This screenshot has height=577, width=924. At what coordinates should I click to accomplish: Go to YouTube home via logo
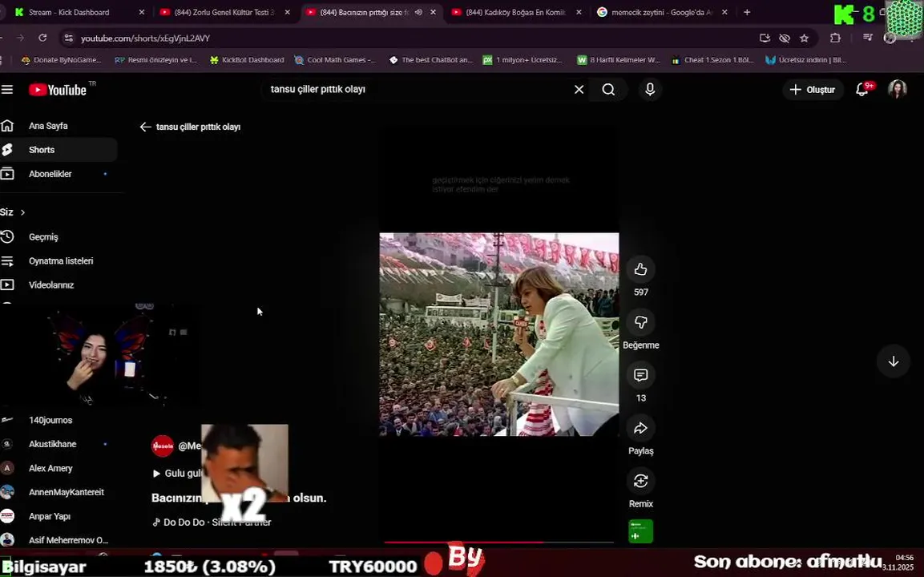(59, 90)
